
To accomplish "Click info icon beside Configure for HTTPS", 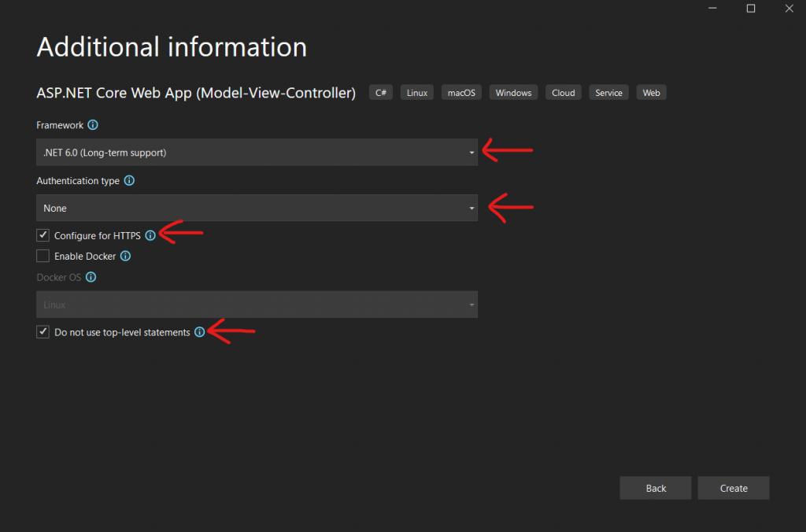I will pos(150,235).
